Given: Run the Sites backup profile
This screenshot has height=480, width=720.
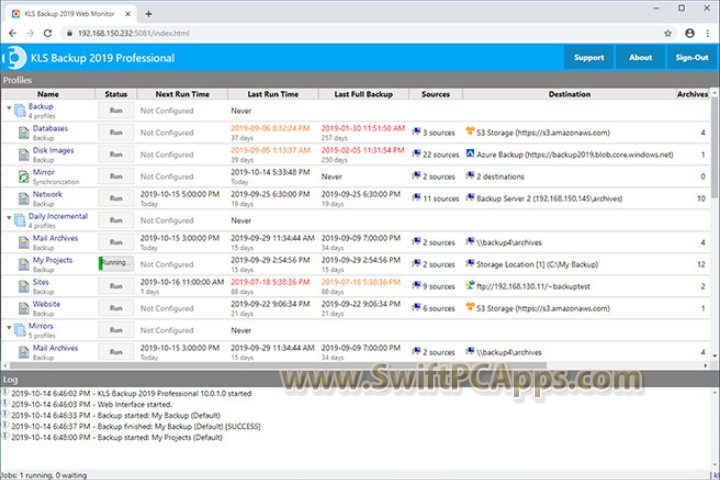Looking at the screenshot, I should pos(116,286).
